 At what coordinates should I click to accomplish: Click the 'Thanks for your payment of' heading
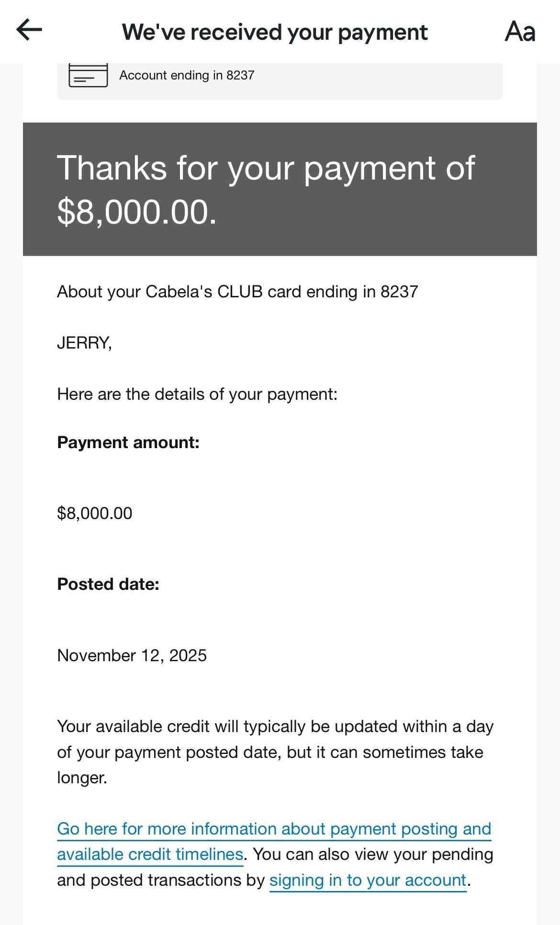coord(266,168)
